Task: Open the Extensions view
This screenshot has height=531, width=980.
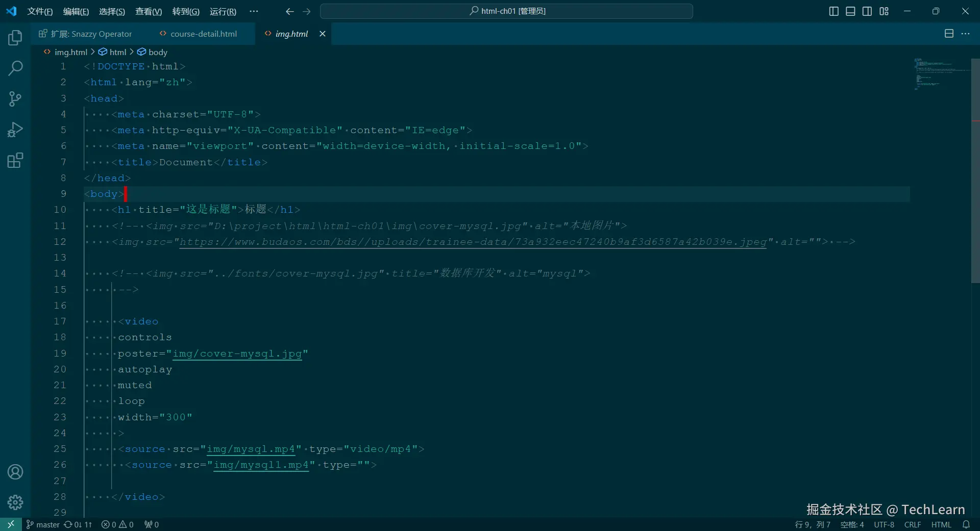Action: click(x=15, y=160)
